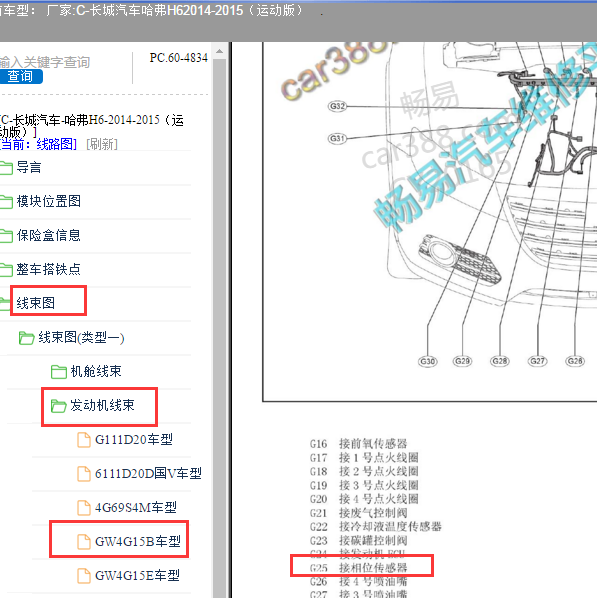Select the G26 接4号喷油嘴 legend line
The height and width of the screenshot is (598, 597).
359,582
